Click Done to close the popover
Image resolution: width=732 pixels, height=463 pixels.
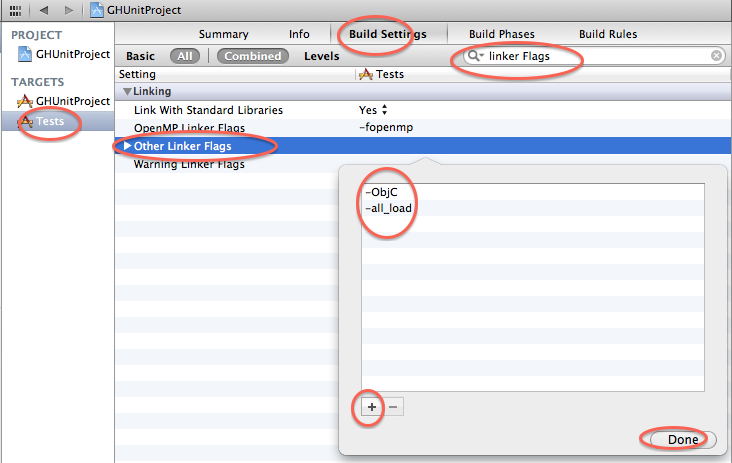click(x=683, y=440)
